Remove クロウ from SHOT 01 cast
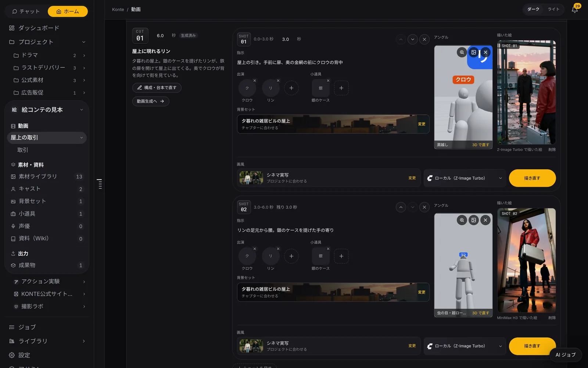This screenshot has height=368, width=588. tap(255, 81)
